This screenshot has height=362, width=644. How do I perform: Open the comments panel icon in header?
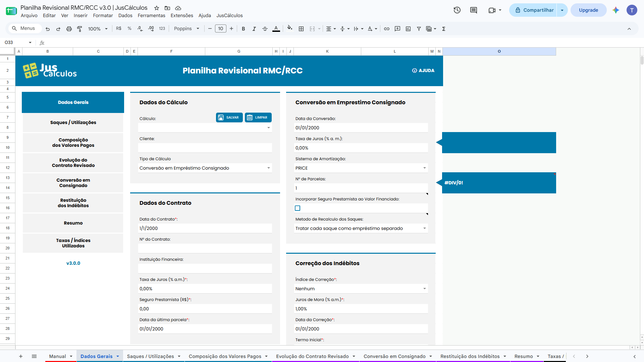coord(474,10)
